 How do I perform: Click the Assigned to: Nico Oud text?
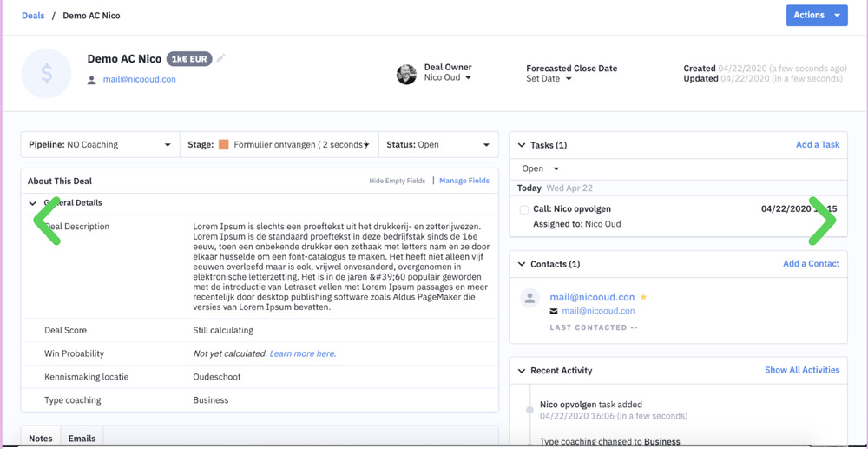[x=577, y=224]
